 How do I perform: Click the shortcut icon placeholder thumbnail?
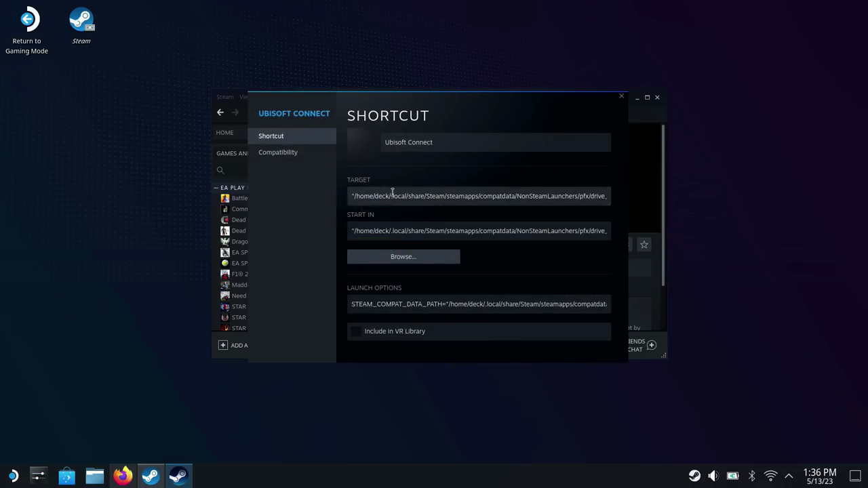pyautogui.click(x=361, y=142)
